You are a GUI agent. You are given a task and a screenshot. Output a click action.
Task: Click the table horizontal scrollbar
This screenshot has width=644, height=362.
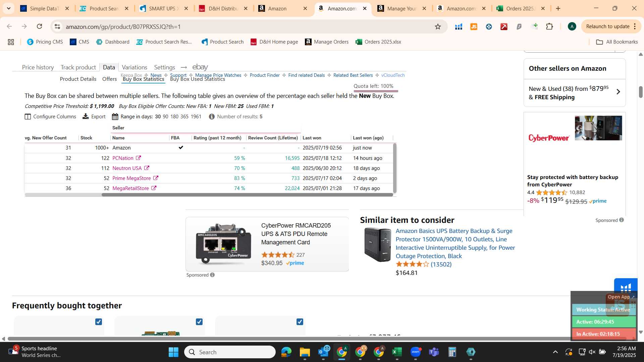click(247, 195)
